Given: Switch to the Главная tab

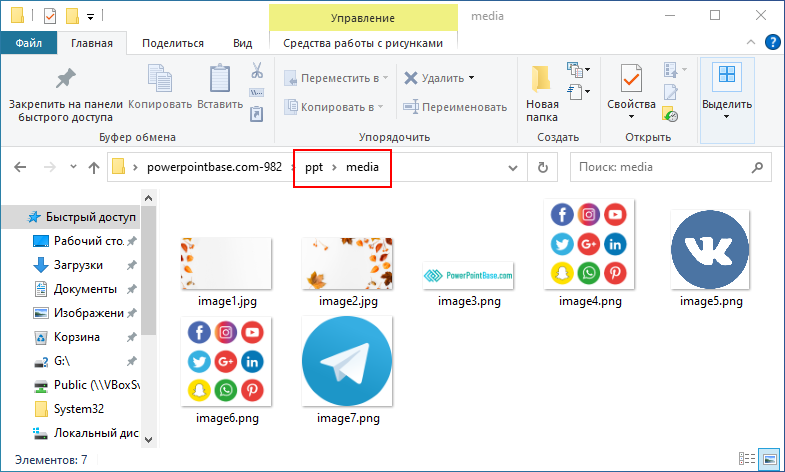Looking at the screenshot, I should coord(92,43).
